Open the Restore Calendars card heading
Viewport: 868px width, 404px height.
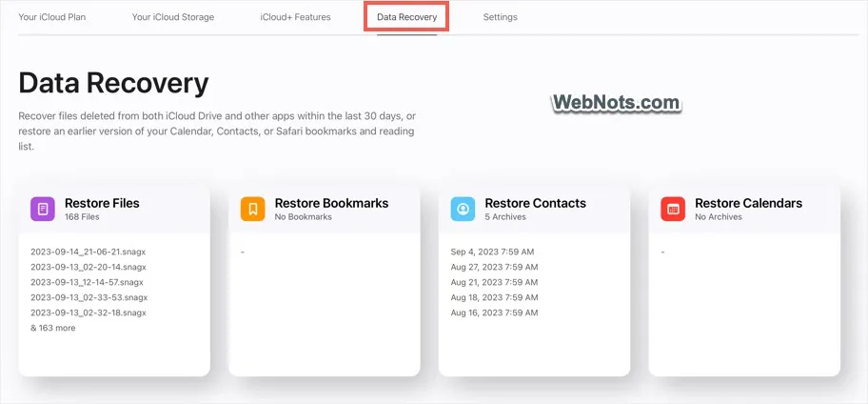coord(748,203)
